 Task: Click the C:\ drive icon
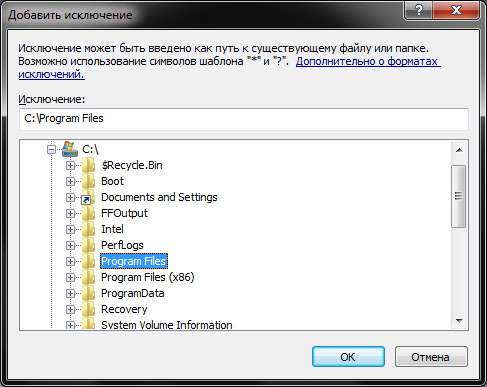pyautogui.click(x=70, y=149)
